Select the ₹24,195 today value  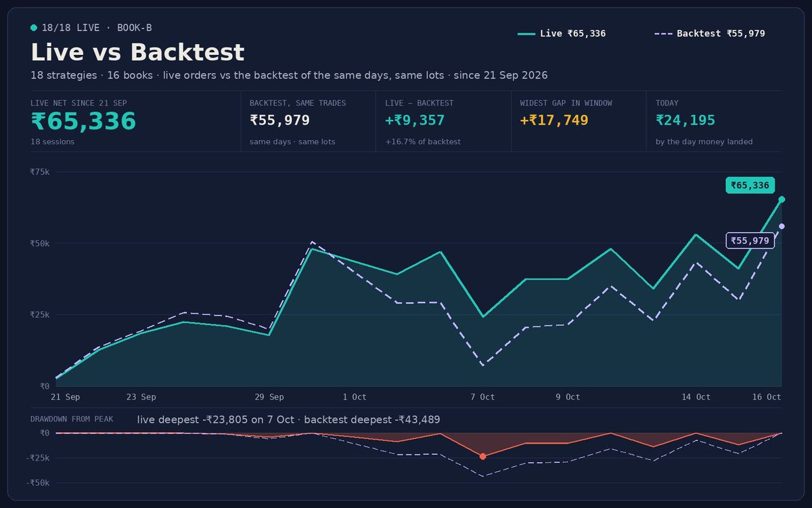pyautogui.click(x=685, y=121)
